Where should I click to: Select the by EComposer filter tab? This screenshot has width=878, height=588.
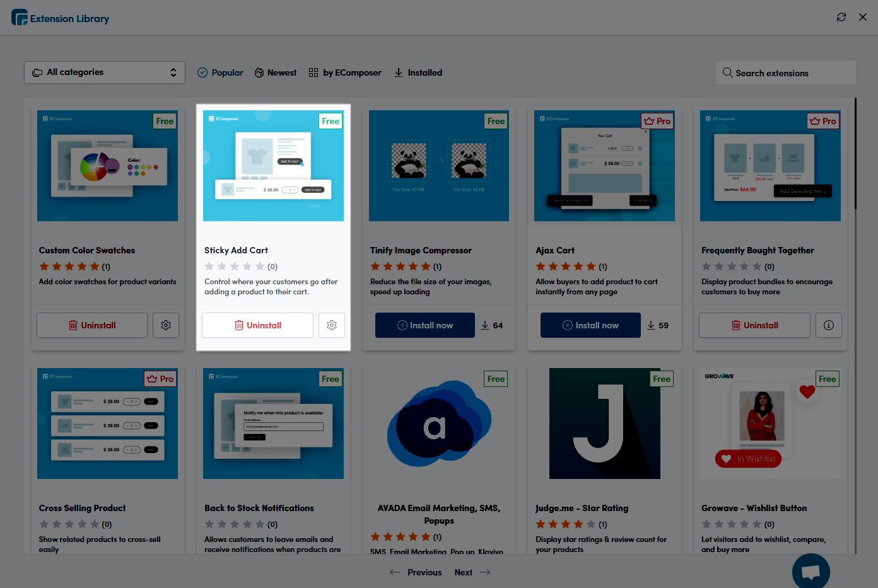click(x=345, y=72)
